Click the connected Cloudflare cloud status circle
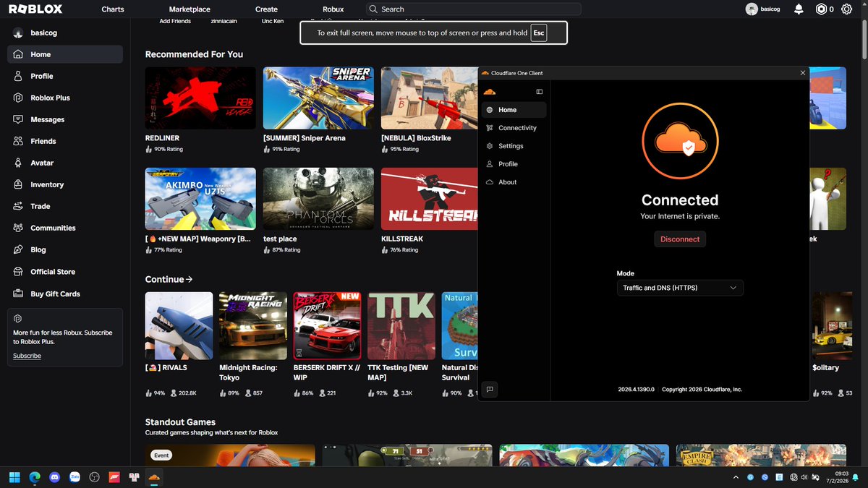Image resolution: width=868 pixels, height=488 pixels. point(680,140)
